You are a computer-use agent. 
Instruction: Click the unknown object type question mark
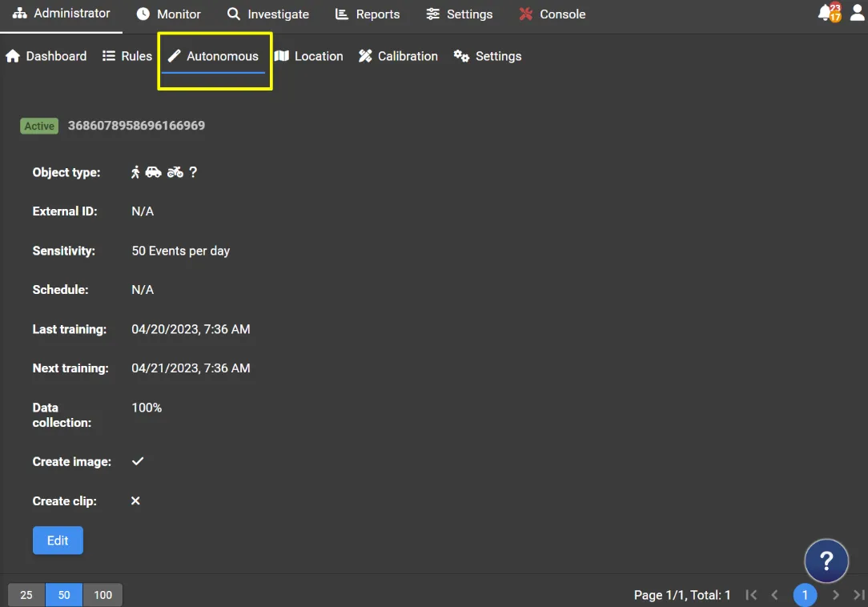(193, 172)
